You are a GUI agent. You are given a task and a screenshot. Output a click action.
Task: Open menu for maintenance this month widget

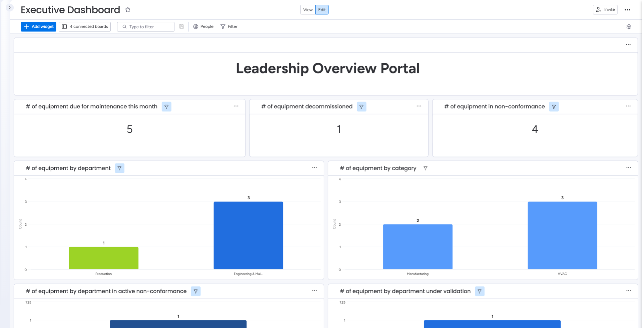click(x=236, y=106)
